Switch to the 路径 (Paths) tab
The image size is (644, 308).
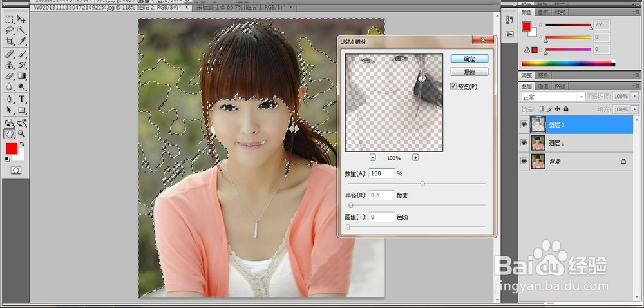[x=560, y=86]
